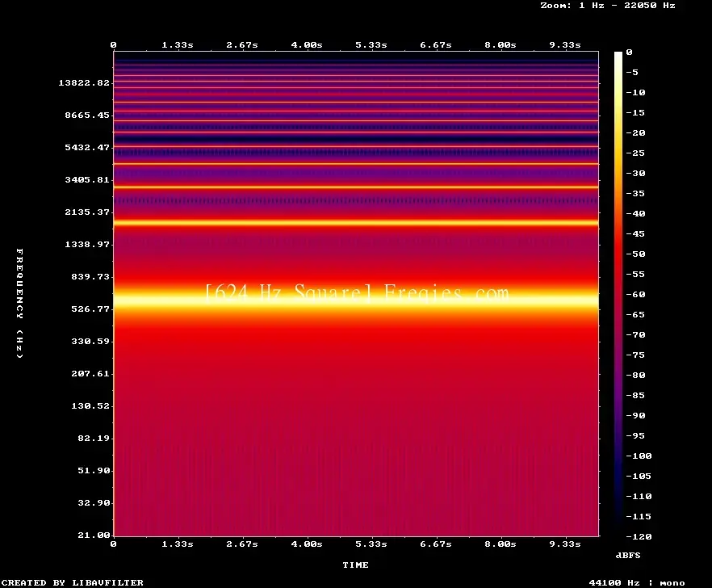Viewport: 712px width, 588px height.
Task: Click the -15 dBFS scale label
Action: [x=635, y=113]
